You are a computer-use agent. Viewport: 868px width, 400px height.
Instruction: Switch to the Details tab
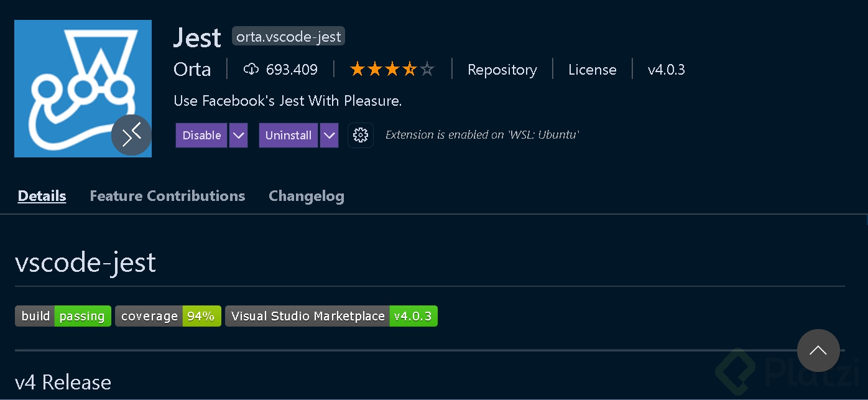(42, 196)
